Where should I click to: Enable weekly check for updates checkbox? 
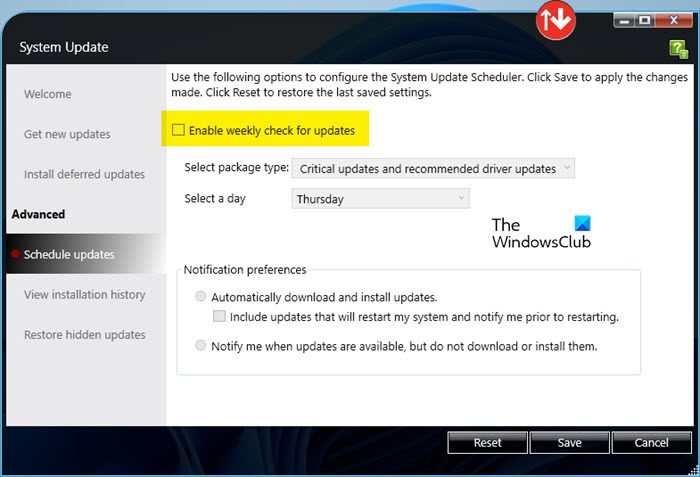pos(178,130)
